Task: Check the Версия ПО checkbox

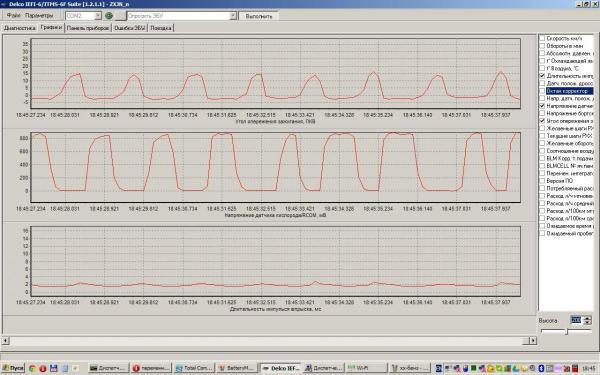Action: coord(542,181)
